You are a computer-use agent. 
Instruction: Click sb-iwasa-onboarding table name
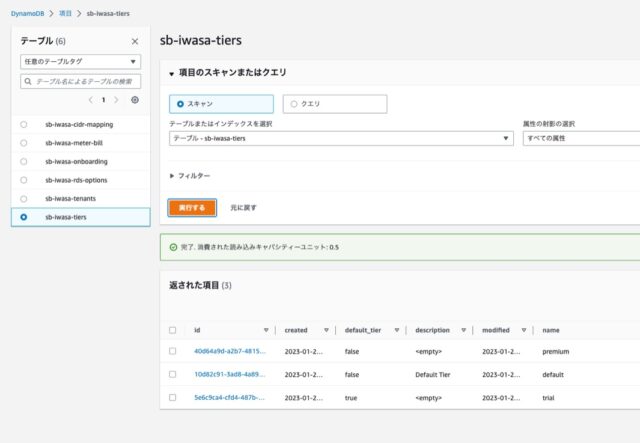click(x=76, y=161)
